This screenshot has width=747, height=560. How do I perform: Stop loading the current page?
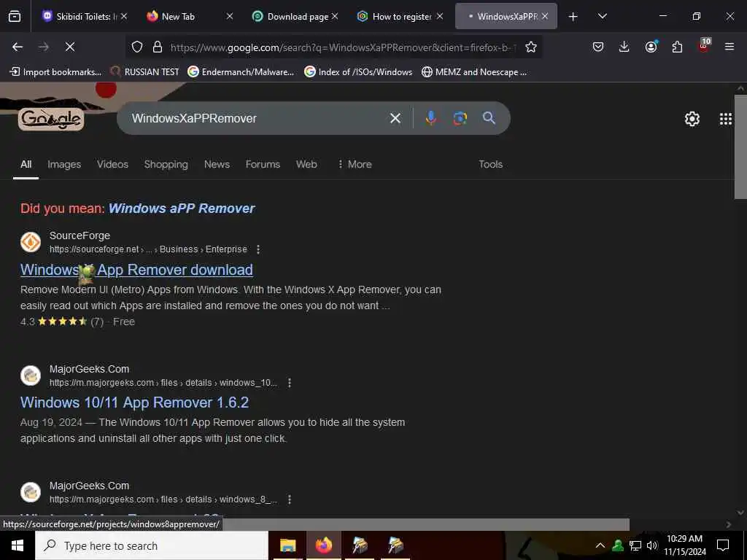pyautogui.click(x=69, y=47)
